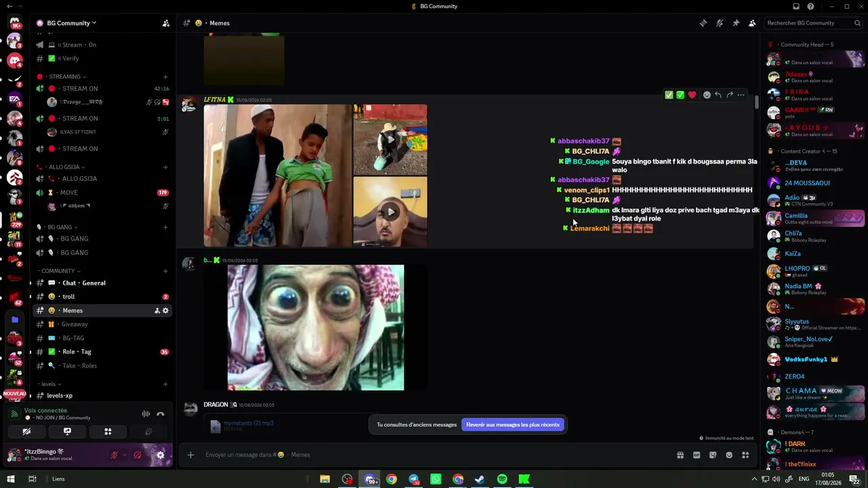Screen dimensions: 868x488
Task: Open apps launcher in the message bar
Action: 745,455
